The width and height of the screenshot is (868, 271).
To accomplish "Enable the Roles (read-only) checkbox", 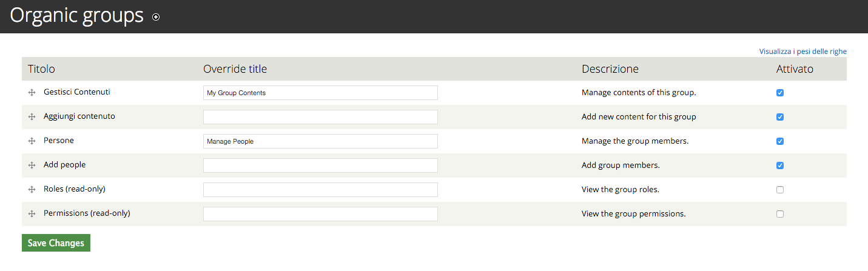I will tap(780, 190).
